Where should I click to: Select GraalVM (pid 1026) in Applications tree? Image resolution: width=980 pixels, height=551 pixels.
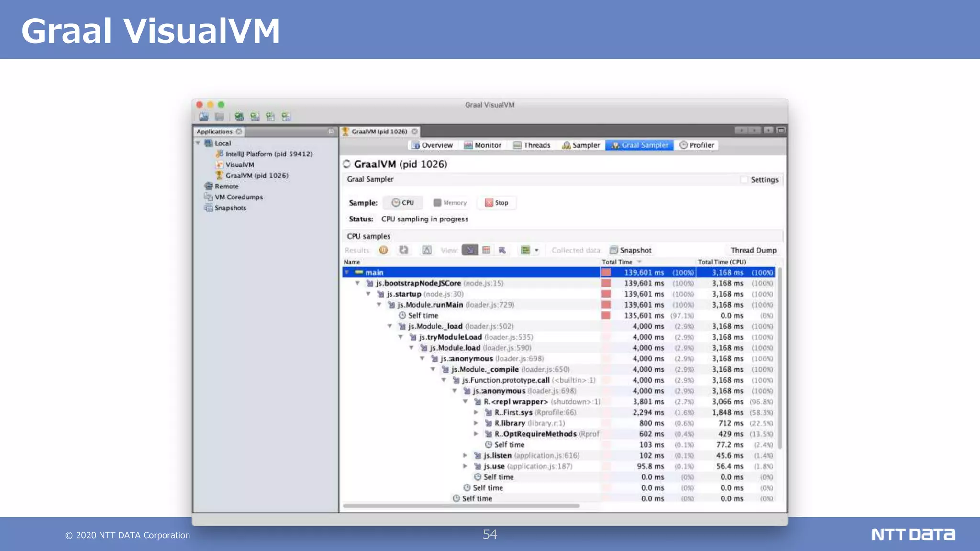[x=256, y=176]
